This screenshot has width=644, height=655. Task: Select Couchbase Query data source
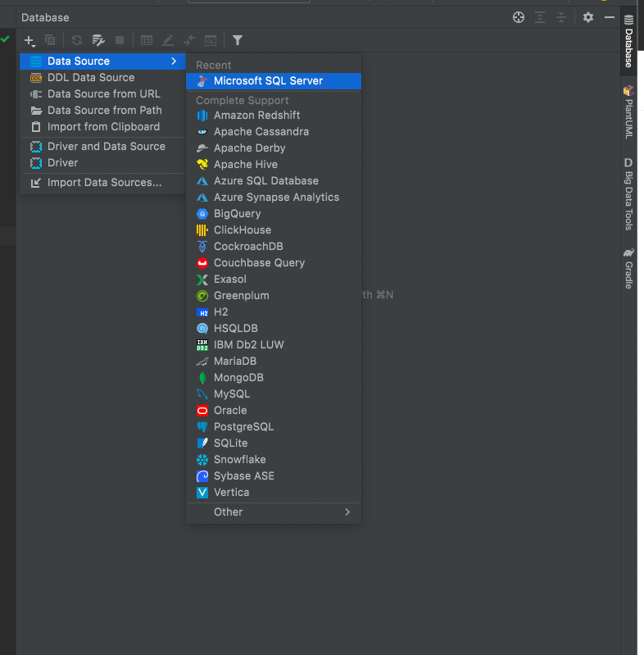[274, 263]
